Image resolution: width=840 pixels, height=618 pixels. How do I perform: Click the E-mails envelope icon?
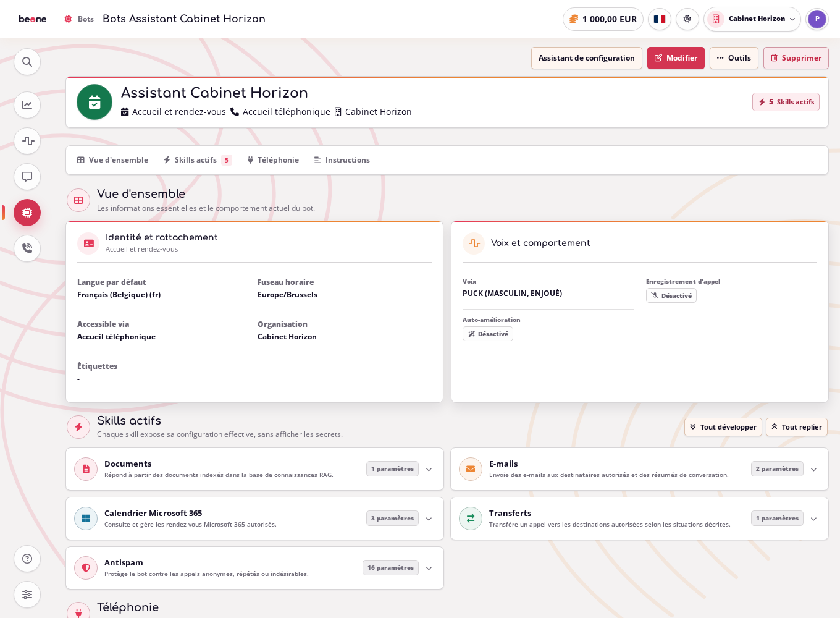pos(471,469)
